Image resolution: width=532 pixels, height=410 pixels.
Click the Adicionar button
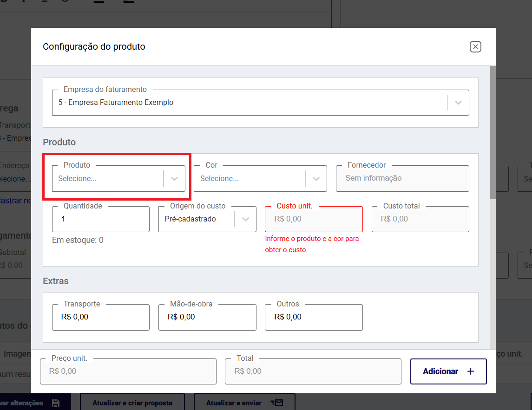[x=448, y=371]
